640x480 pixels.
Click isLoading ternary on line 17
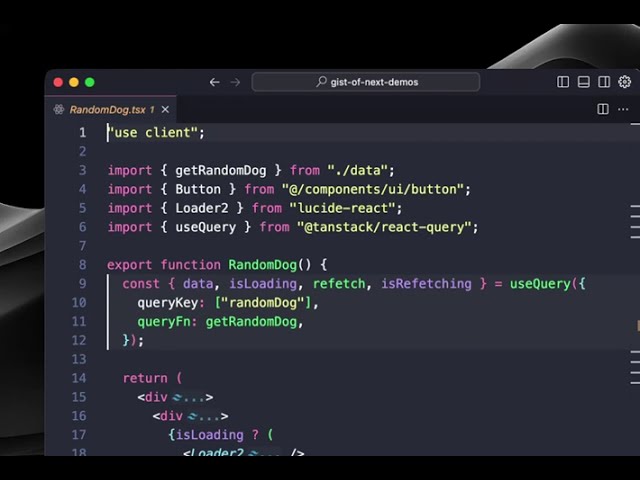point(209,435)
